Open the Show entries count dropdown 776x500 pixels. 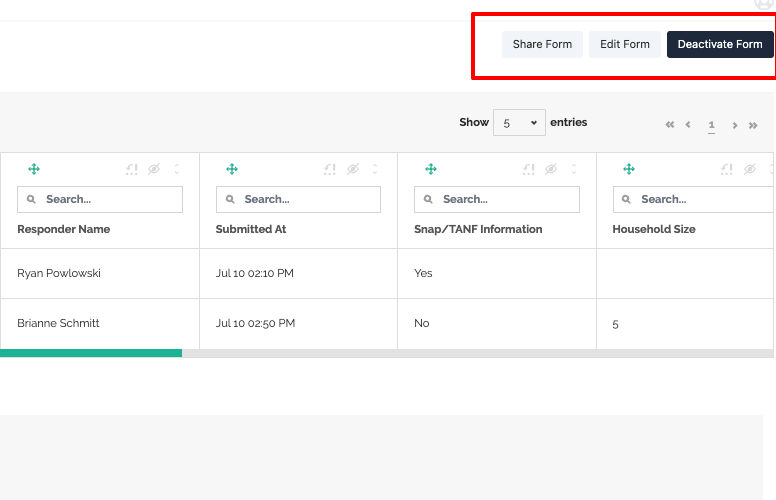(x=519, y=123)
